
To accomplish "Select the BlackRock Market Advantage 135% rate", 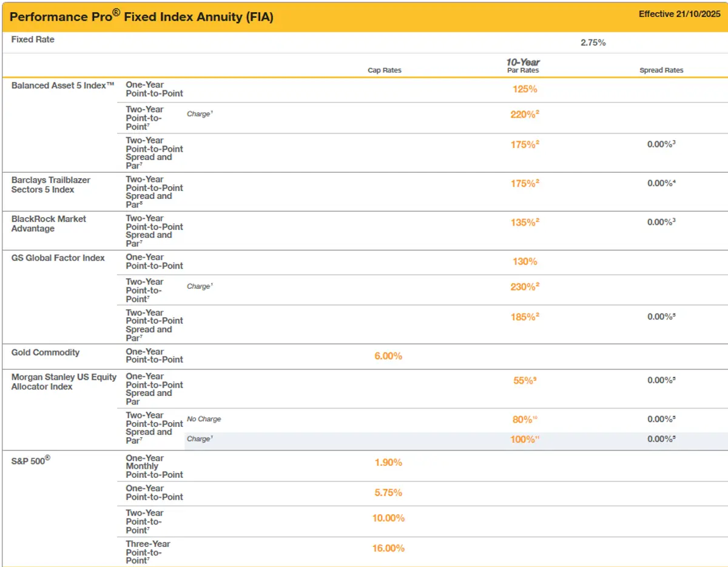I will point(522,222).
